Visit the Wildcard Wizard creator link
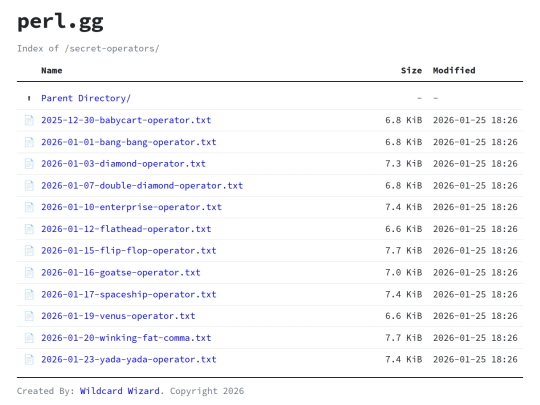This screenshot has height=405, width=540. tap(120, 391)
